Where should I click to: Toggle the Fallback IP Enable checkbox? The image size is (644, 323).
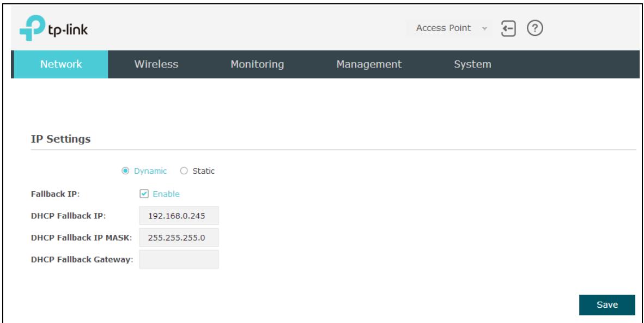144,194
